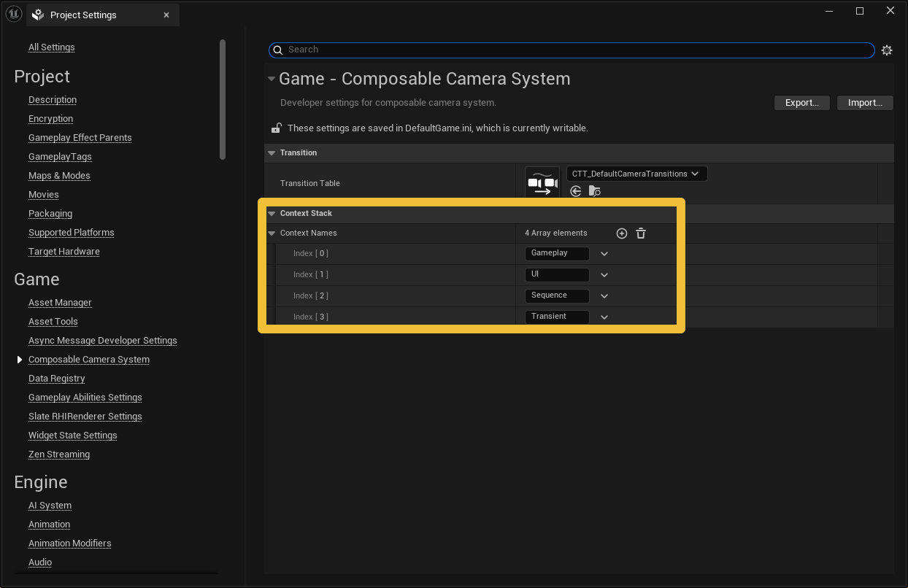Open CTT_DefaultCameraTransitions asset dropdown

click(636, 174)
